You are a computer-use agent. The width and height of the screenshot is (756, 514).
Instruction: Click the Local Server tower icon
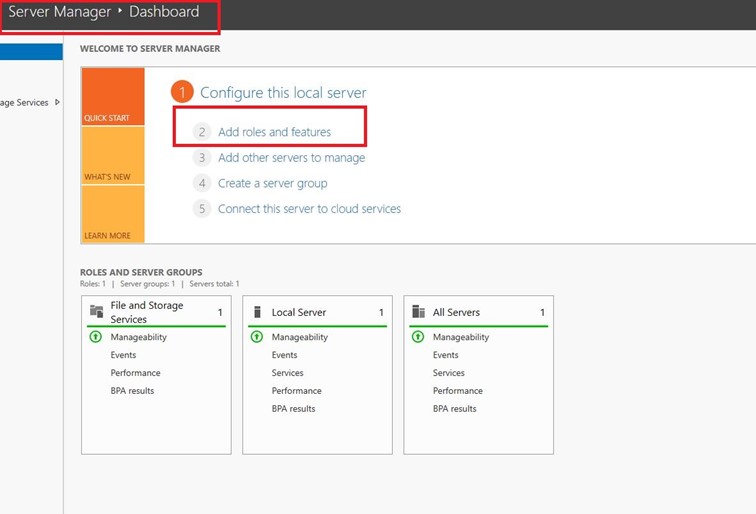click(257, 312)
